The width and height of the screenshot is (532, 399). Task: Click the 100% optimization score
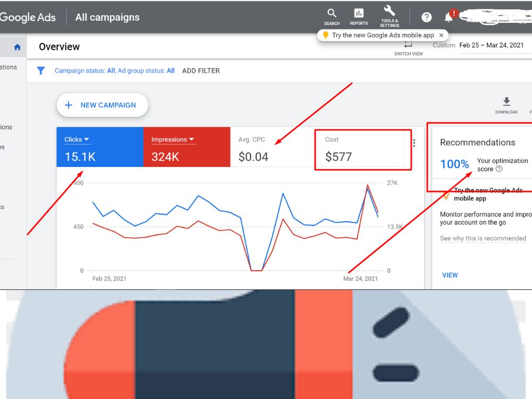454,164
